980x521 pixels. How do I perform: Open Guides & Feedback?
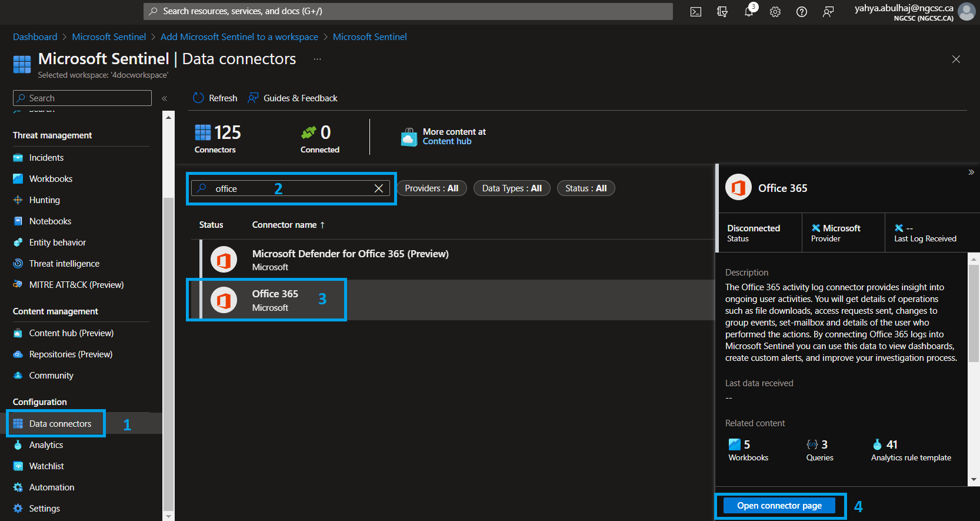[x=293, y=98]
